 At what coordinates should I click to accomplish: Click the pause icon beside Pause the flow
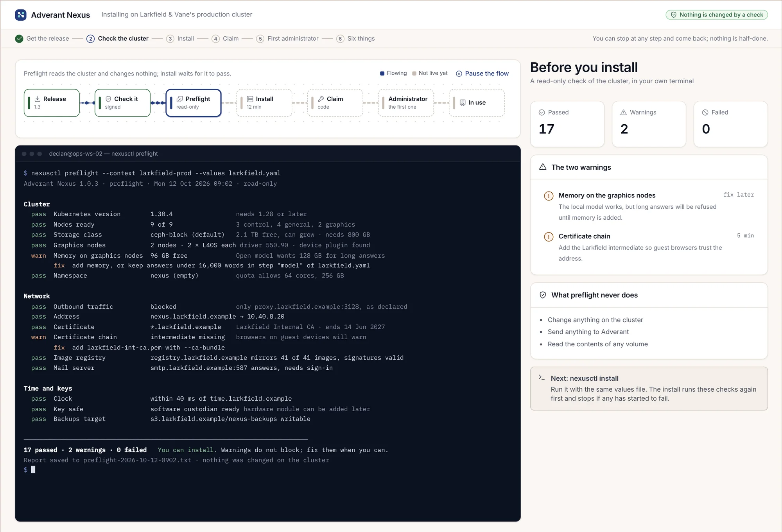459,73
